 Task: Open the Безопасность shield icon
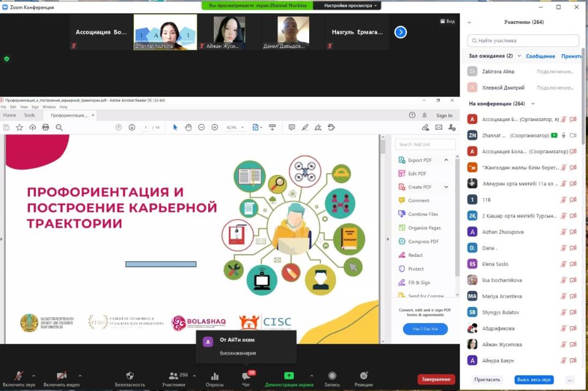[130, 376]
